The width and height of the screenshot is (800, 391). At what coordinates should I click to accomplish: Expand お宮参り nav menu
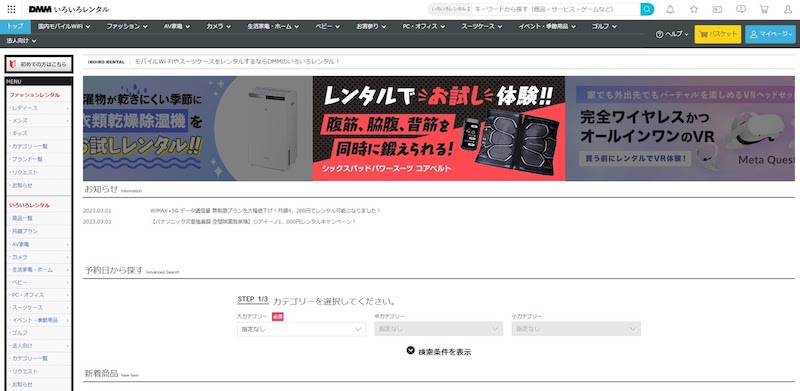(x=371, y=26)
